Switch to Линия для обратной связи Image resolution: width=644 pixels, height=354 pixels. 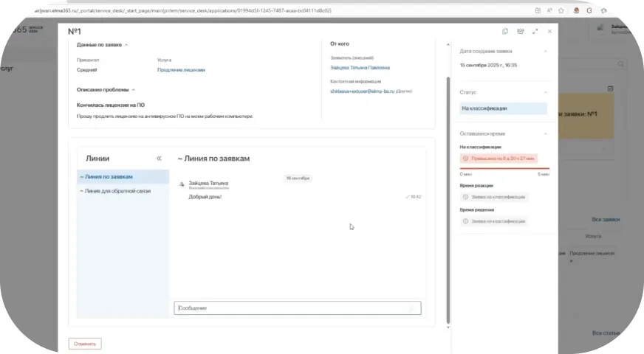click(x=115, y=191)
